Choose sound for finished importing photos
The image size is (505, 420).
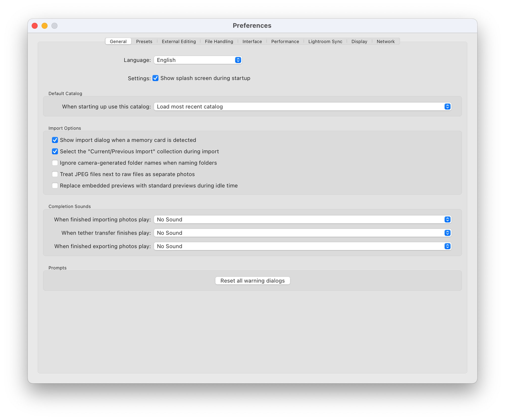click(303, 220)
